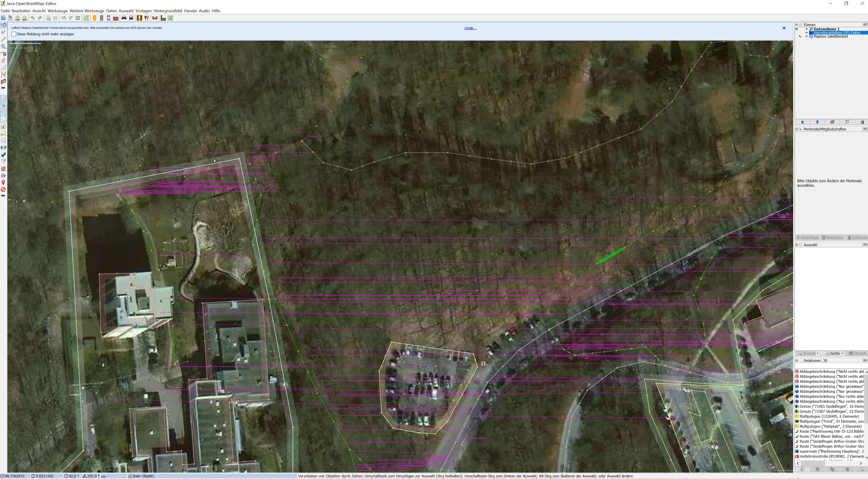Toggle visibility of Heruntergeladene GPS-Daten layer
868x479 pixels.
point(807,33)
